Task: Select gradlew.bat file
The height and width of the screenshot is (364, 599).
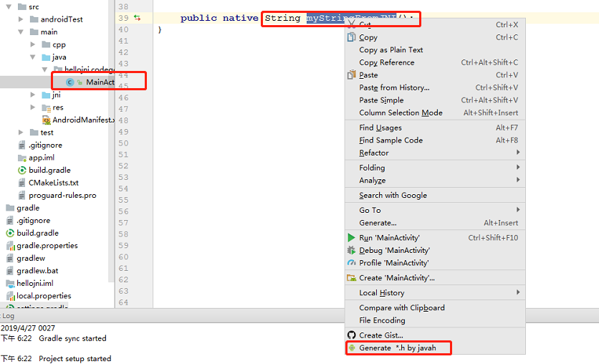Action: [37, 271]
